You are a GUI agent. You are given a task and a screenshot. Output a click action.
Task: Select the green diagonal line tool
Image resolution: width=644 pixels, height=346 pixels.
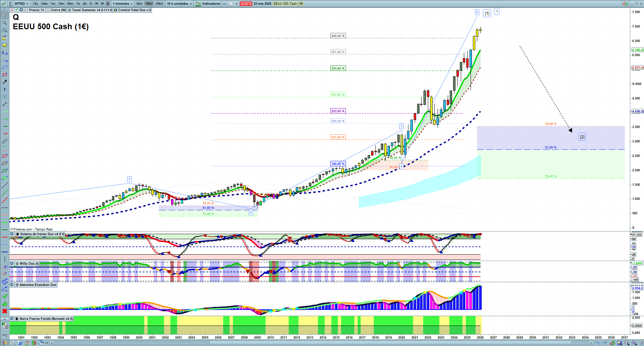[x=5, y=193]
